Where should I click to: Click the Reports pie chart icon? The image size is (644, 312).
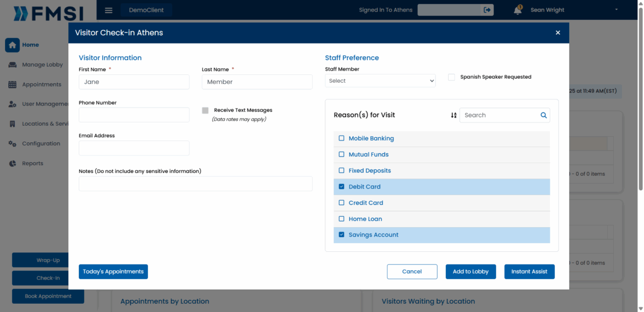click(x=12, y=164)
